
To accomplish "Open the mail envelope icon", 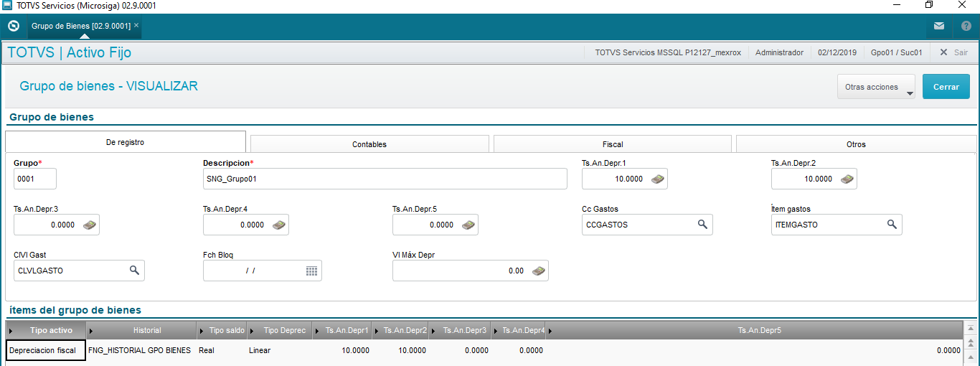I will (939, 26).
